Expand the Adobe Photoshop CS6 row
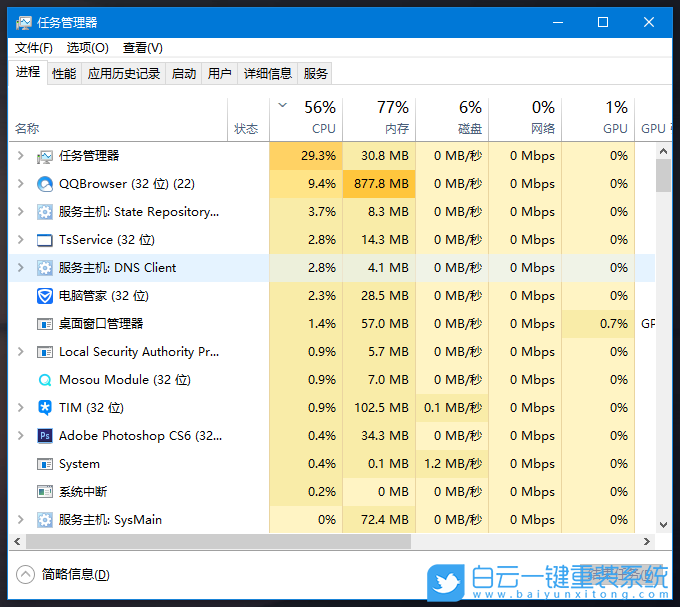 (x=20, y=435)
